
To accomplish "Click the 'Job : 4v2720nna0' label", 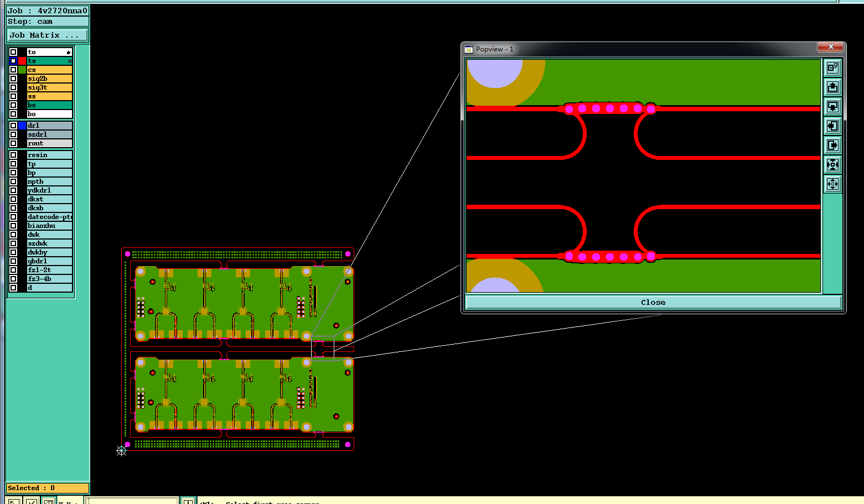I will pos(48,11).
